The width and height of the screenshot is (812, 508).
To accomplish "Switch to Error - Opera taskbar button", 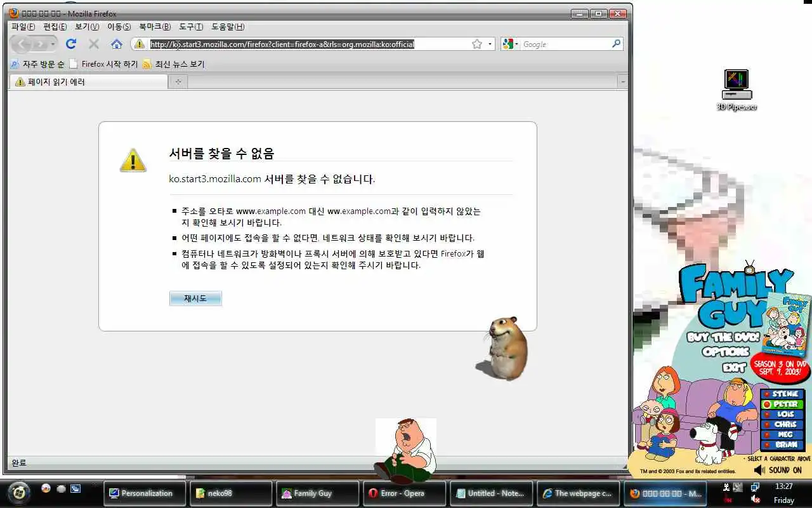I will click(404, 493).
